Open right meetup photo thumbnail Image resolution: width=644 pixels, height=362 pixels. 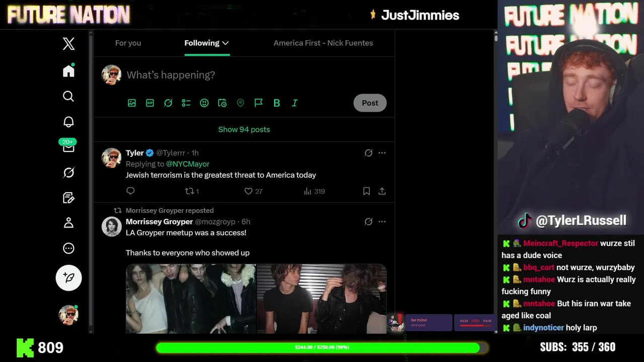tap(322, 299)
